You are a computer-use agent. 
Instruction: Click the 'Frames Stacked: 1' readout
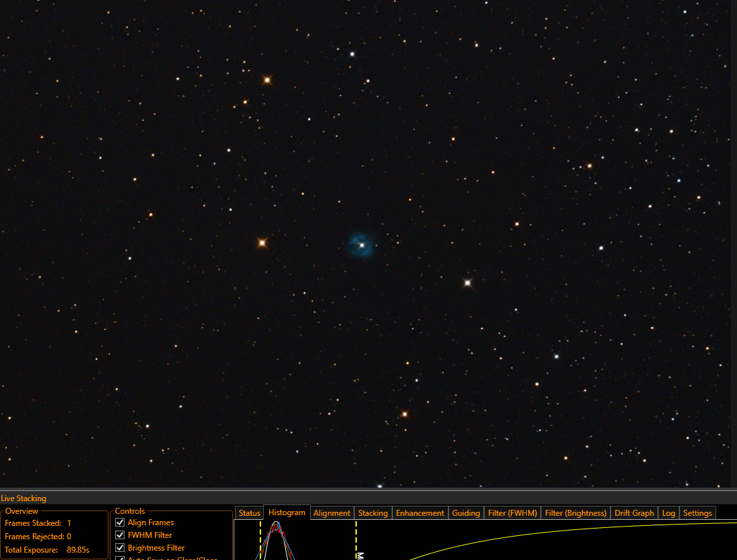click(38, 523)
